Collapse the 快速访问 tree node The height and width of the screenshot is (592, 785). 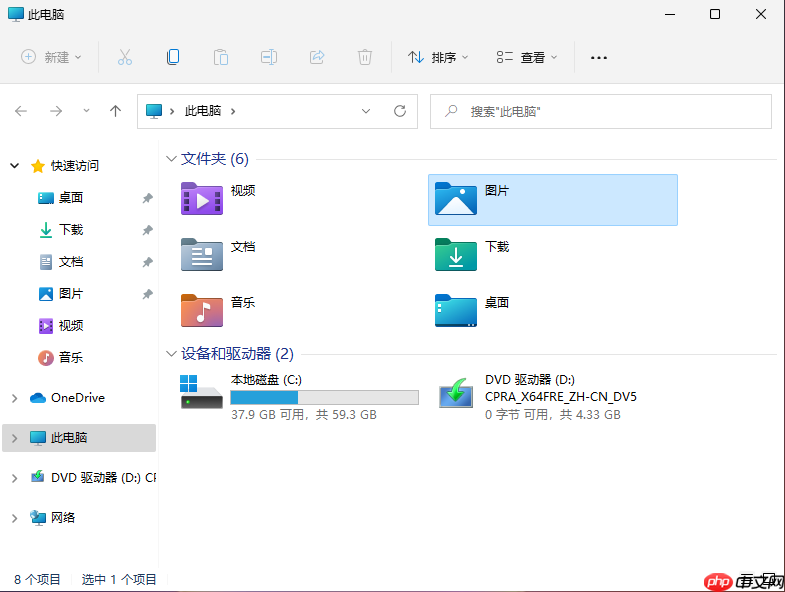(x=15, y=165)
